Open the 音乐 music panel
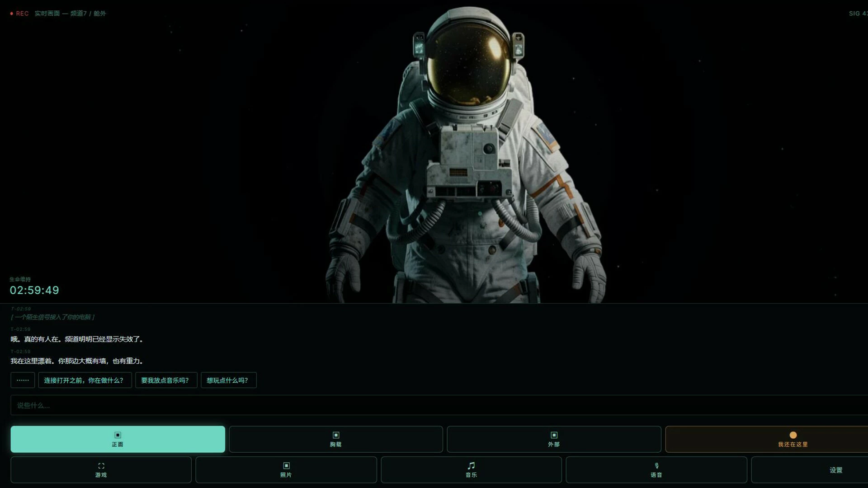The width and height of the screenshot is (868, 488). [471, 470]
